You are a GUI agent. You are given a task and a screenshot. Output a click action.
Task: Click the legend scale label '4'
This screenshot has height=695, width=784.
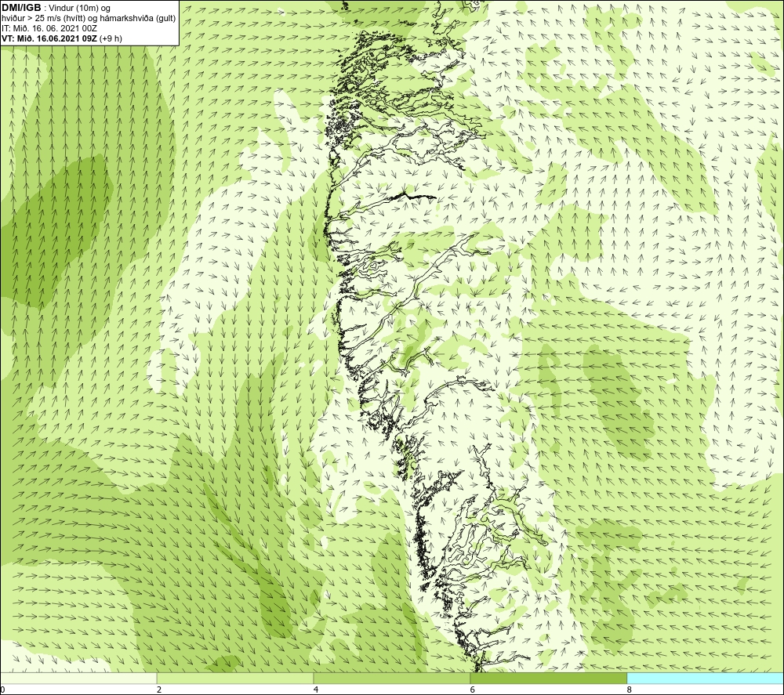(315, 690)
